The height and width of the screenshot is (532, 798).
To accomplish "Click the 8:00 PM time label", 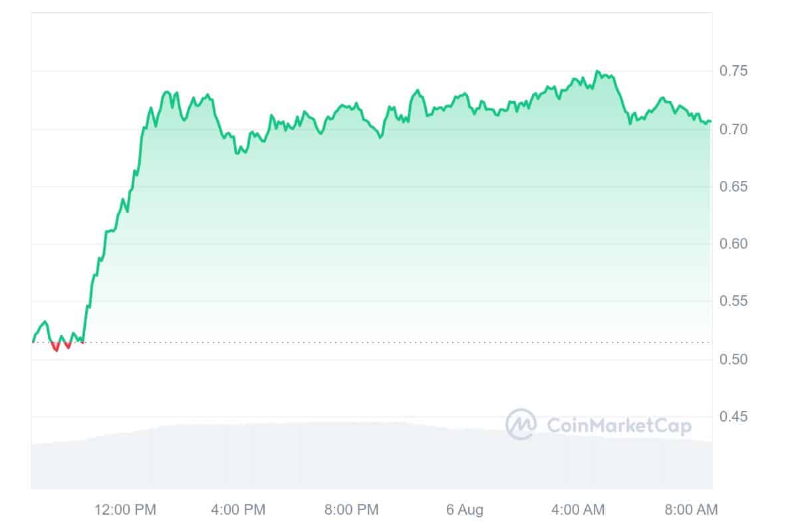I will (351, 510).
